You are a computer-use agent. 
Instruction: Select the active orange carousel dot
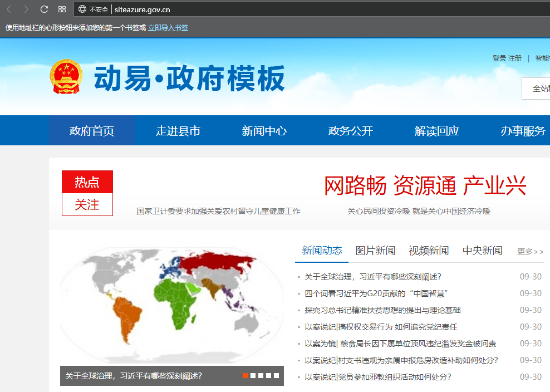(245, 376)
